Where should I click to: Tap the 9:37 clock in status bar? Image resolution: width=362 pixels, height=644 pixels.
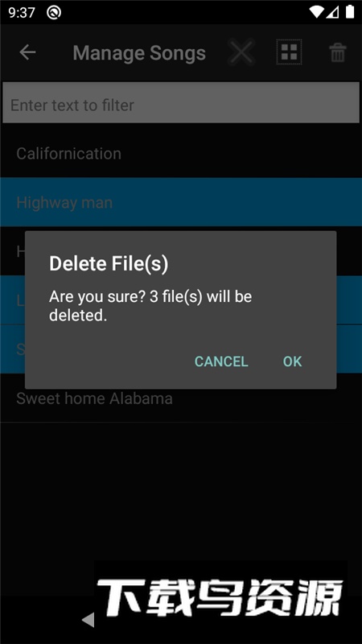(x=22, y=13)
